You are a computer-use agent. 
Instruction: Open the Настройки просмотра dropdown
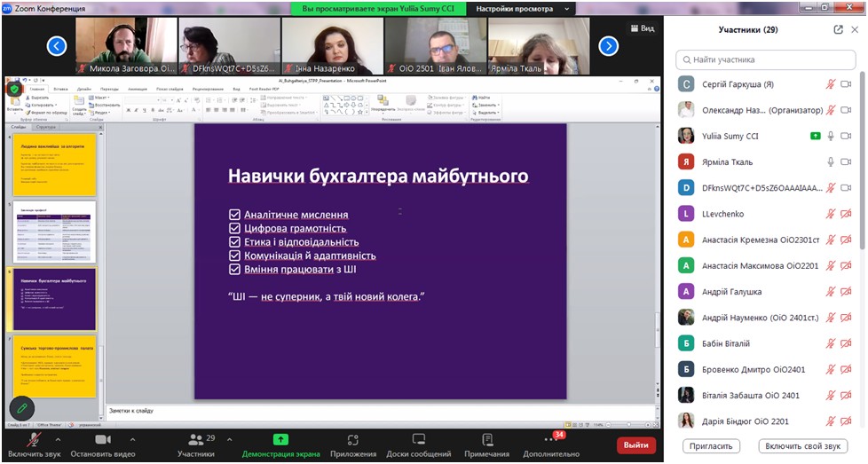(x=521, y=9)
